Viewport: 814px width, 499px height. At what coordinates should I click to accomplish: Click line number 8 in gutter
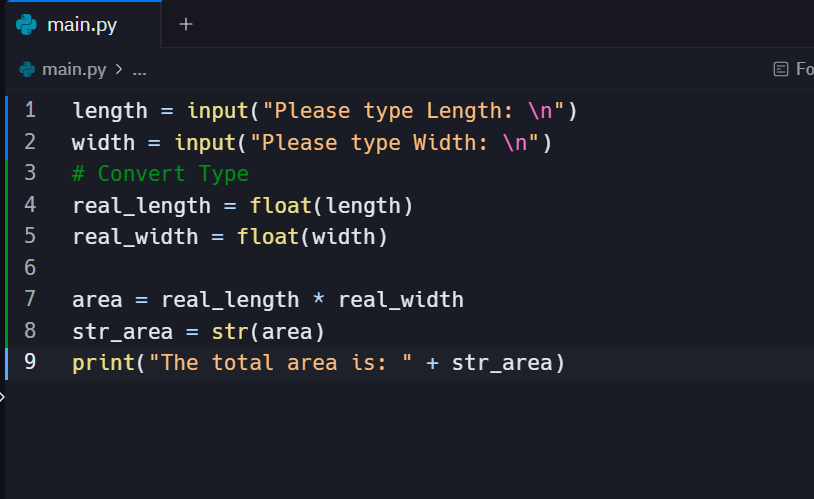click(30, 331)
